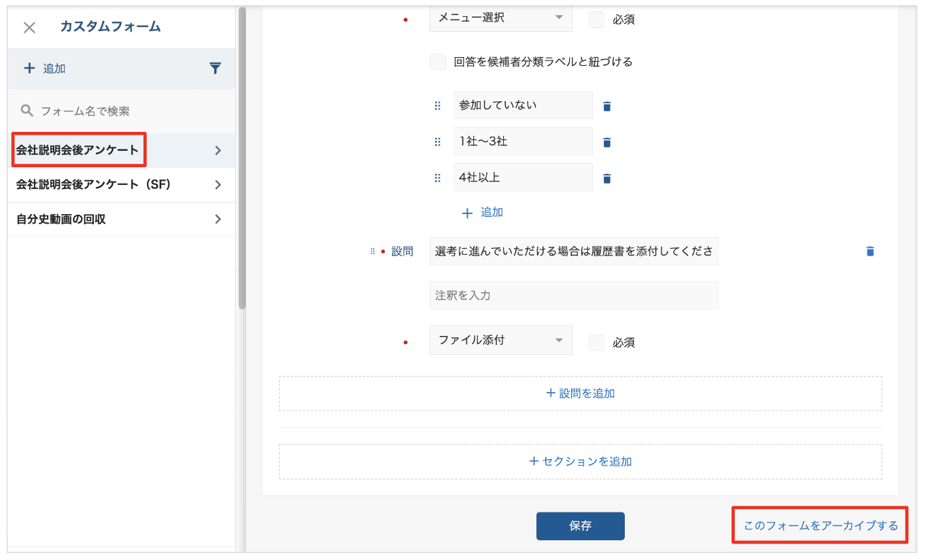Toggle 必須 checkbox next to メニュー選択

[596, 19]
